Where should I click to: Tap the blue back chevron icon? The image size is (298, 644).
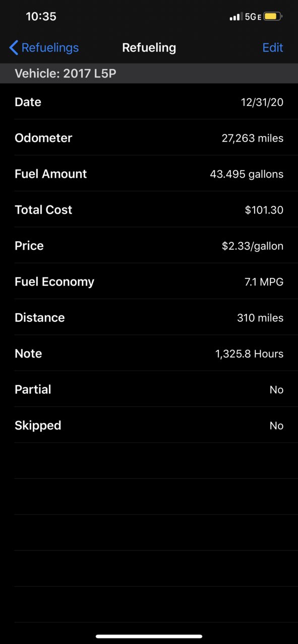tap(14, 48)
